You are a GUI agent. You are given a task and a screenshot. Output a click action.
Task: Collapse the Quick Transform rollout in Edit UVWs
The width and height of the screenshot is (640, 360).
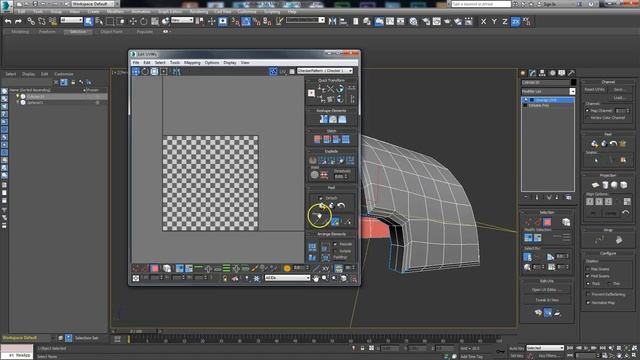(x=331, y=80)
